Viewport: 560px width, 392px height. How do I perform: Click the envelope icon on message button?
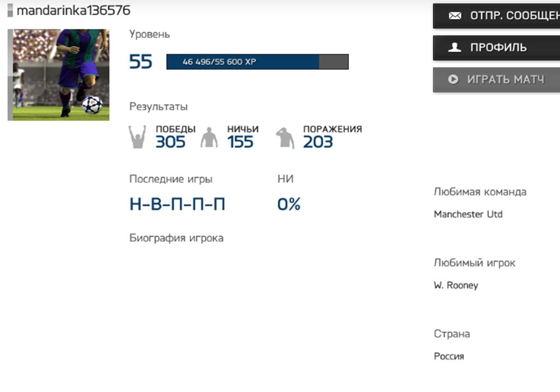(455, 16)
